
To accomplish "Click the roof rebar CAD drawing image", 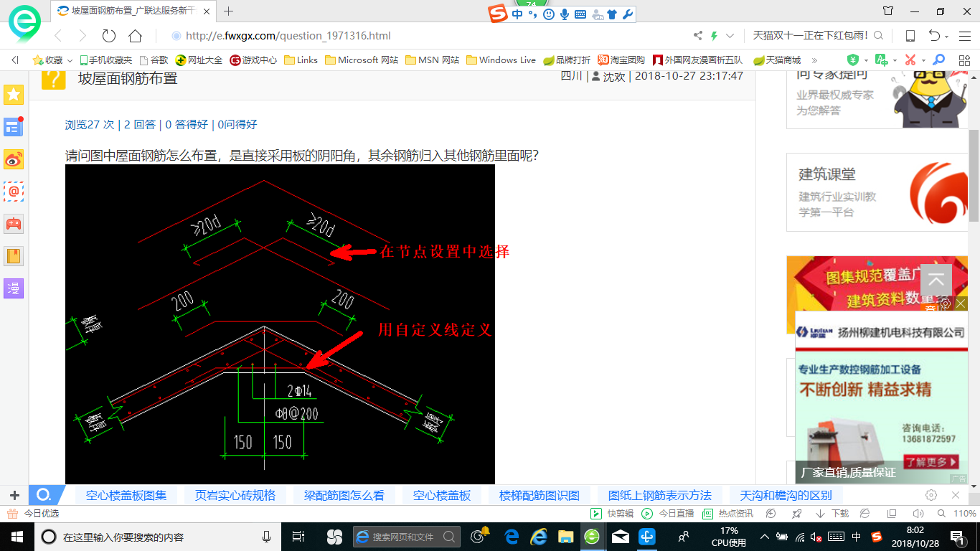I will [280, 324].
